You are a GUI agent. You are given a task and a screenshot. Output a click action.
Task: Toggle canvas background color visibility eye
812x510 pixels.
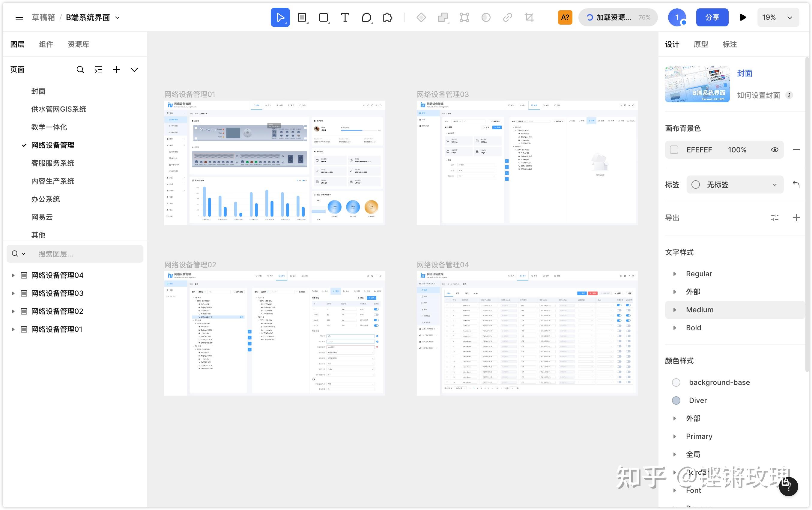(775, 150)
